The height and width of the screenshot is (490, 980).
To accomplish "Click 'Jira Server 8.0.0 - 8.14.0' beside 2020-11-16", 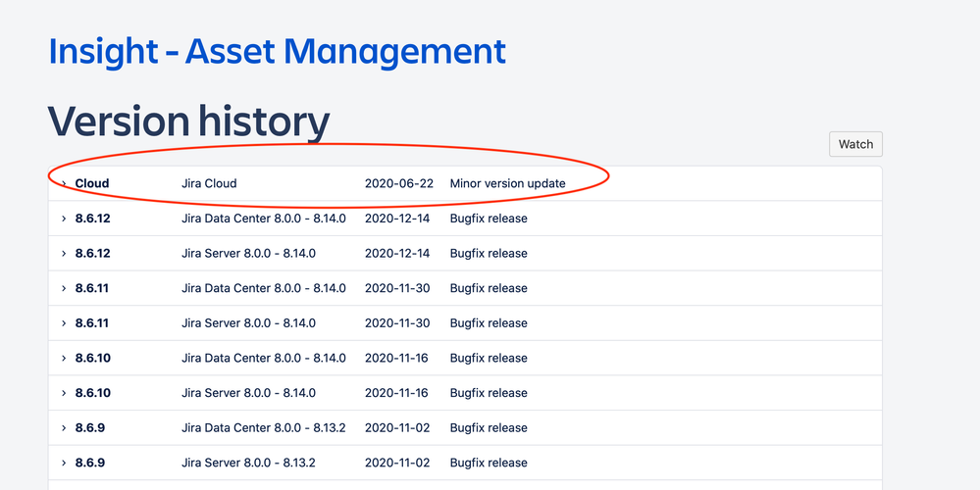I will tap(248, 393).
